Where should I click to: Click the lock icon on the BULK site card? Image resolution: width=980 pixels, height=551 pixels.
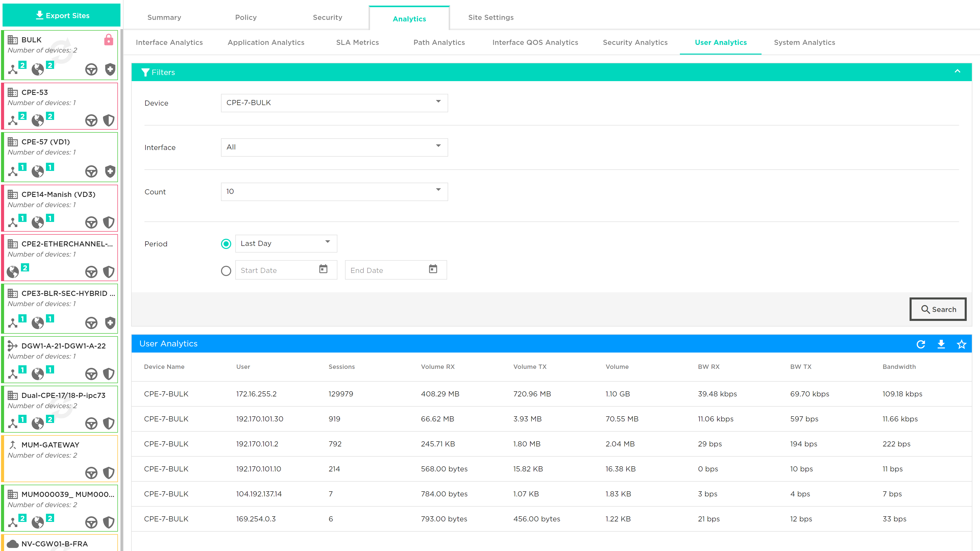click(109, 40)
